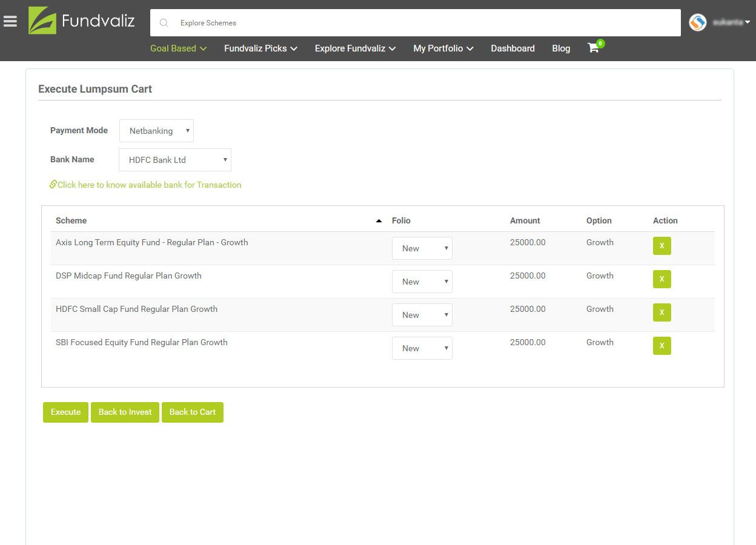This screenshot has width=756, height=545.
Task: Click the Payment Mode label
Action: point(79,130)
